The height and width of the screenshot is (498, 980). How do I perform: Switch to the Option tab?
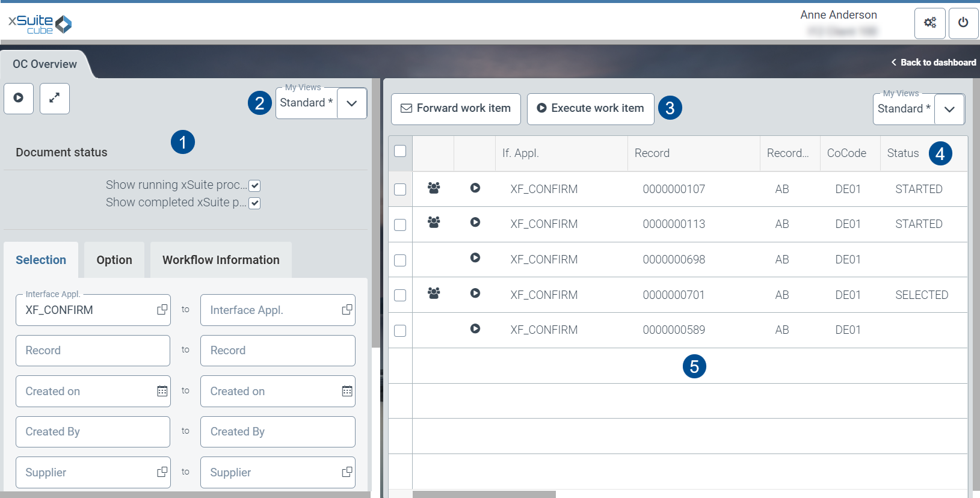114,260
